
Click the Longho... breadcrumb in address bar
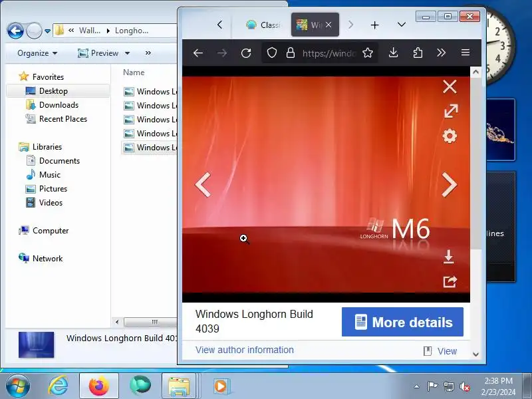132,31
